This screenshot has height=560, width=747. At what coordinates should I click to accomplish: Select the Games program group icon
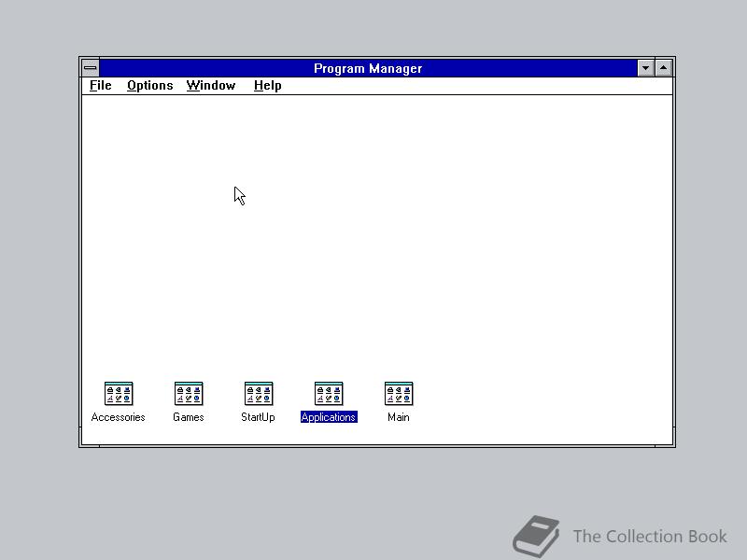click(189, 394)
